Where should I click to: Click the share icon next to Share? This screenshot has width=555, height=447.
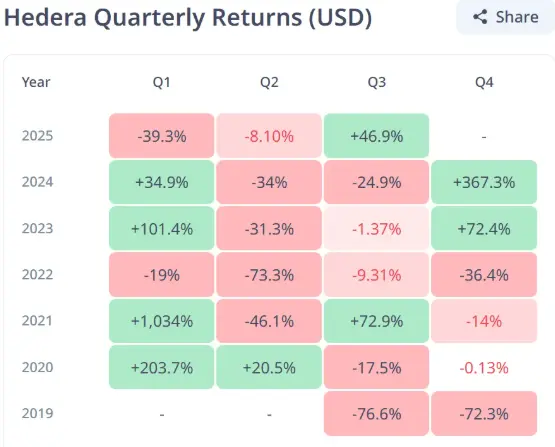pyautogui.click(x=480, y=17)
